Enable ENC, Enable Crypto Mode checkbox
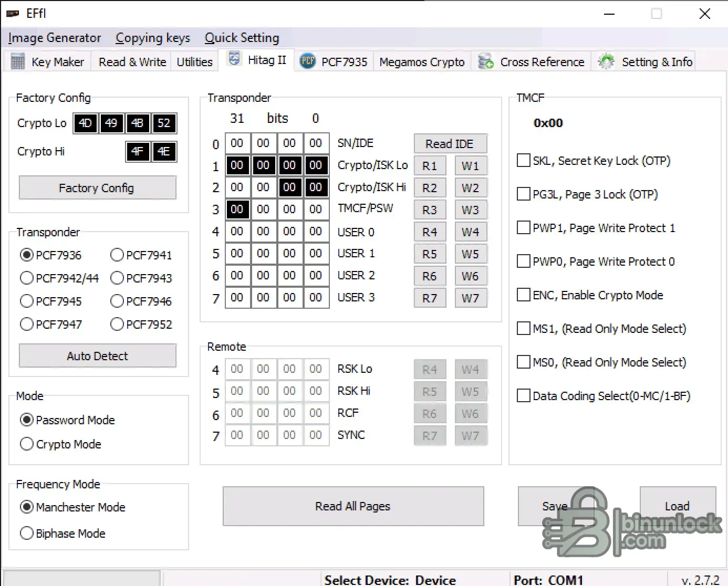Image resolution: width=728 pixels, height=586 pixels. tap(524, 295)
